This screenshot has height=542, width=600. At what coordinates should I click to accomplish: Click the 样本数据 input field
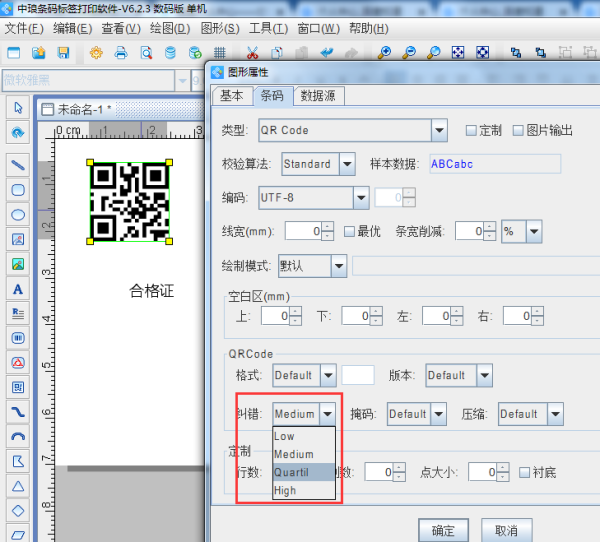494,164
